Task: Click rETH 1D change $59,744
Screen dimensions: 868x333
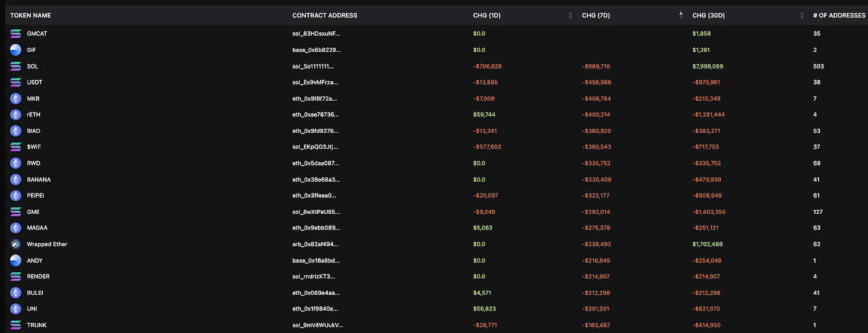Action: [x=484, y=114]
